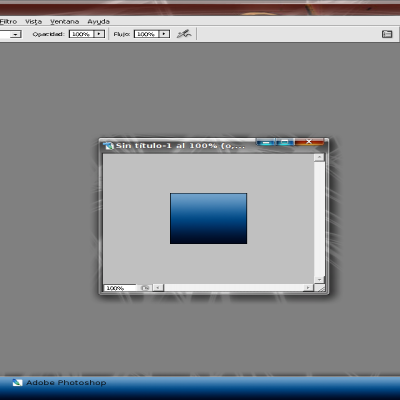Screen dimensions: 400x400
Task: Click the document zoom 100% field
Action: tap(120, 288)
